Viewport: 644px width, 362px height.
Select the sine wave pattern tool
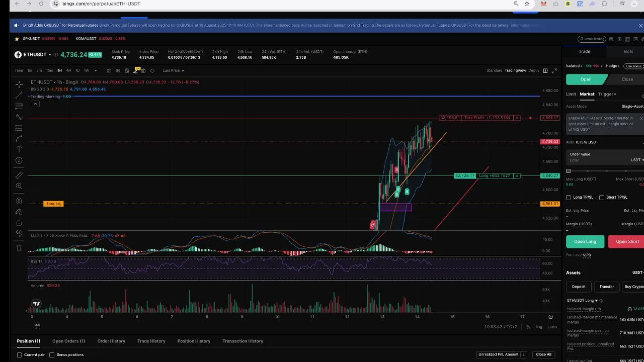point(19,117)
